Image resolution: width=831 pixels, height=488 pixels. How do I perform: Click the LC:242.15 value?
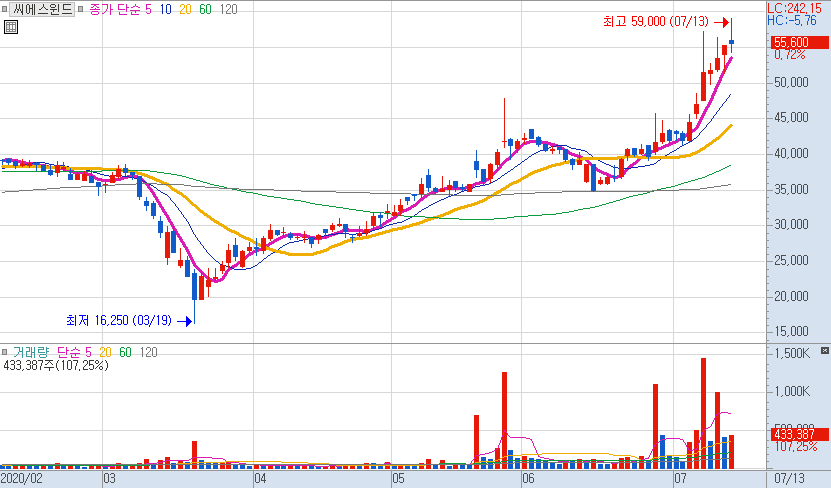(794, 8)
